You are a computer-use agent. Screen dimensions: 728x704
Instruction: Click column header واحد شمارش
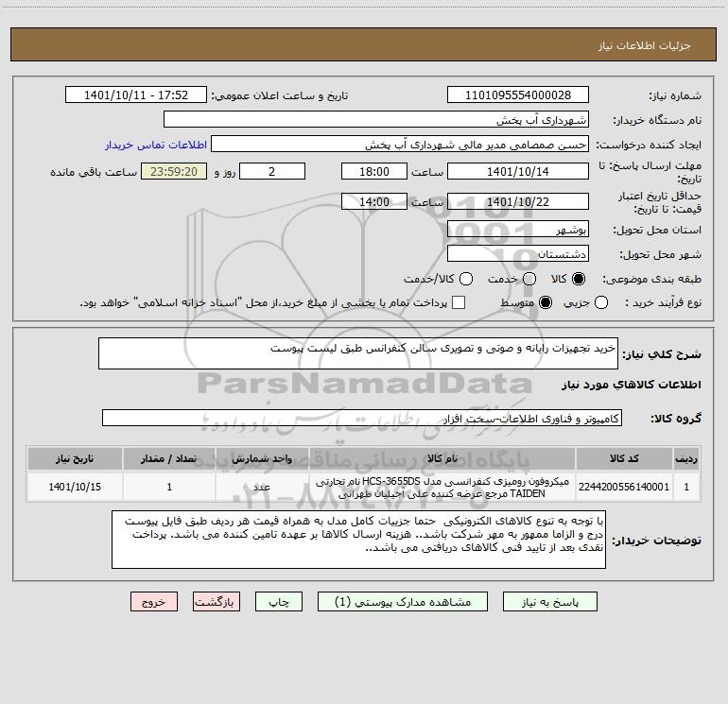pyautogui.click(x=262, y=458)
